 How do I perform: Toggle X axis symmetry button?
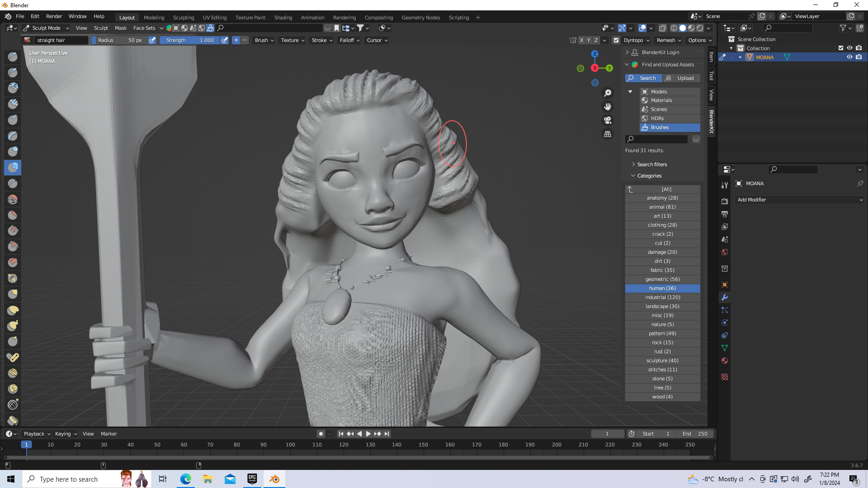click(581, 40)
